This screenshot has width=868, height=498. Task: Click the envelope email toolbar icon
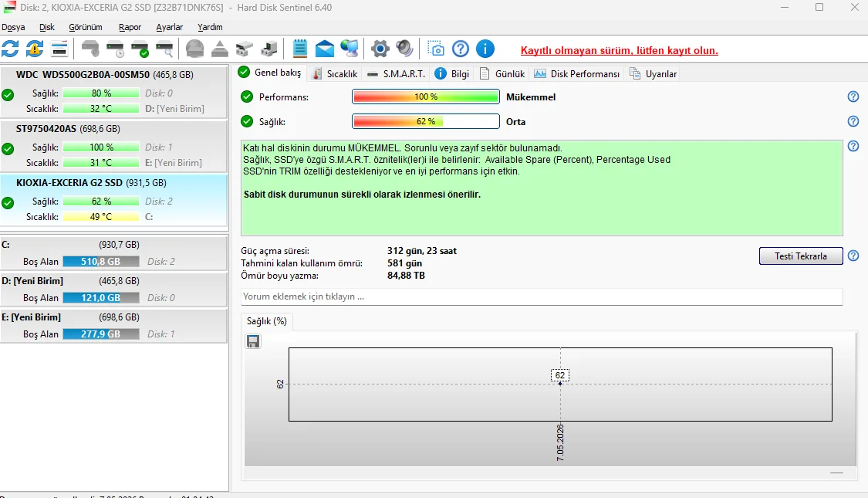point(324,49)
